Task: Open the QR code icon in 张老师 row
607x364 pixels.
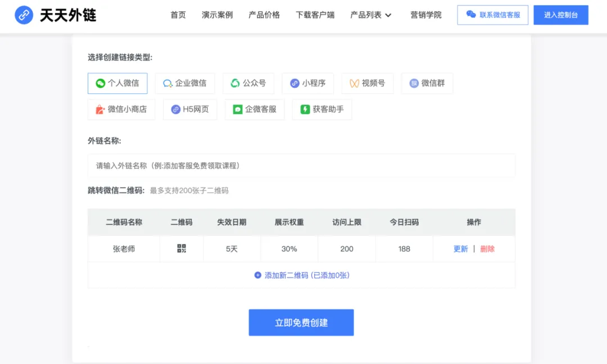Action: click(x=182, y=248)
